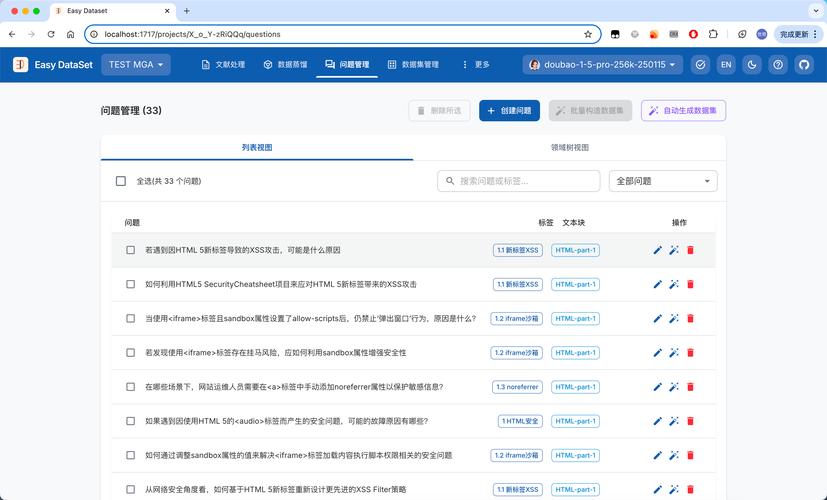827x500 pixels.
Task: Click the 删除所选 button
Action: [439, 111]
